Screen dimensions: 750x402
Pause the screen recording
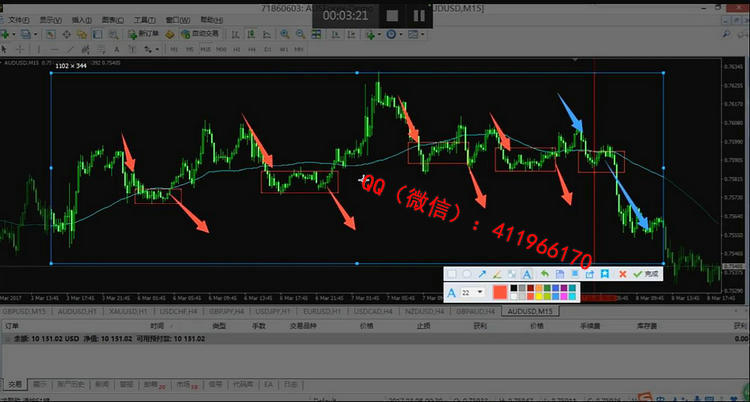(419, 14)
